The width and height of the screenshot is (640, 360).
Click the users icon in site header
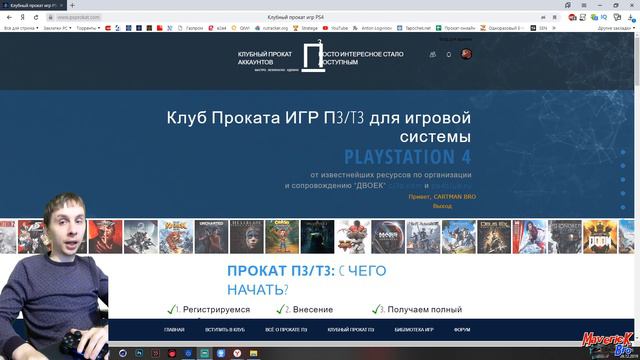pos(433,54)
